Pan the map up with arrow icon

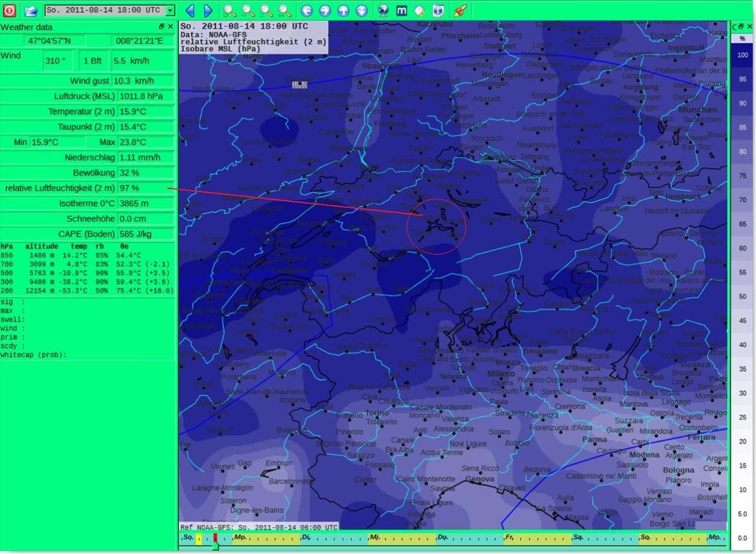343,10
